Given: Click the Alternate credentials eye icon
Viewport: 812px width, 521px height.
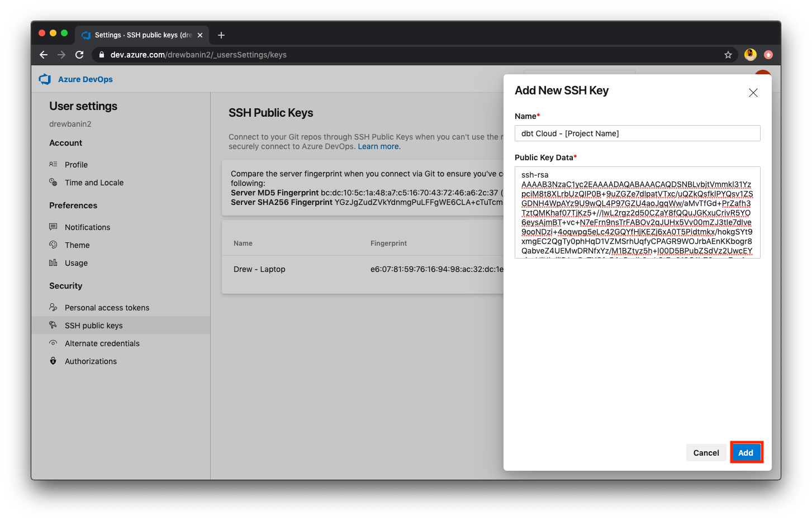Looking at the screenshot, I should pos(53,343).
